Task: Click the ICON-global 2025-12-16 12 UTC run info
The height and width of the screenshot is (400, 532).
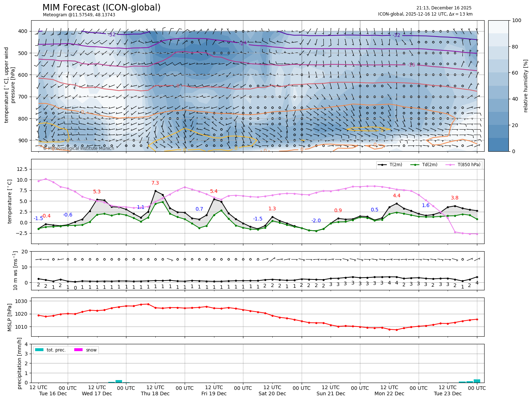Action: 425,14
